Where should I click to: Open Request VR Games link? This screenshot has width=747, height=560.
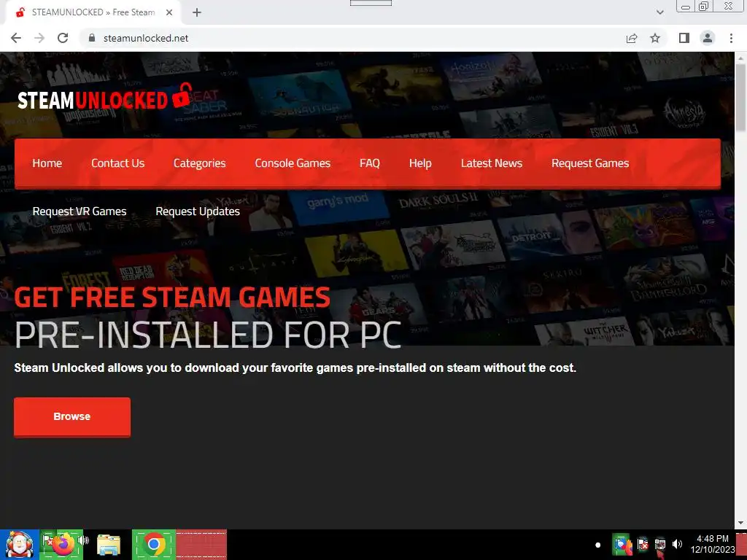[80, 211]
